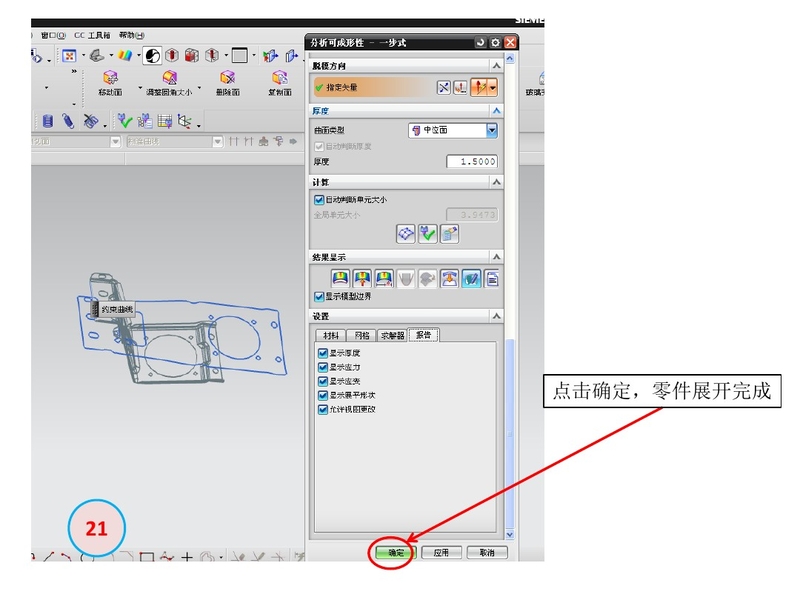Click the blue cylinder database icon
Screen dimensions: 800x600
(47, 121)
